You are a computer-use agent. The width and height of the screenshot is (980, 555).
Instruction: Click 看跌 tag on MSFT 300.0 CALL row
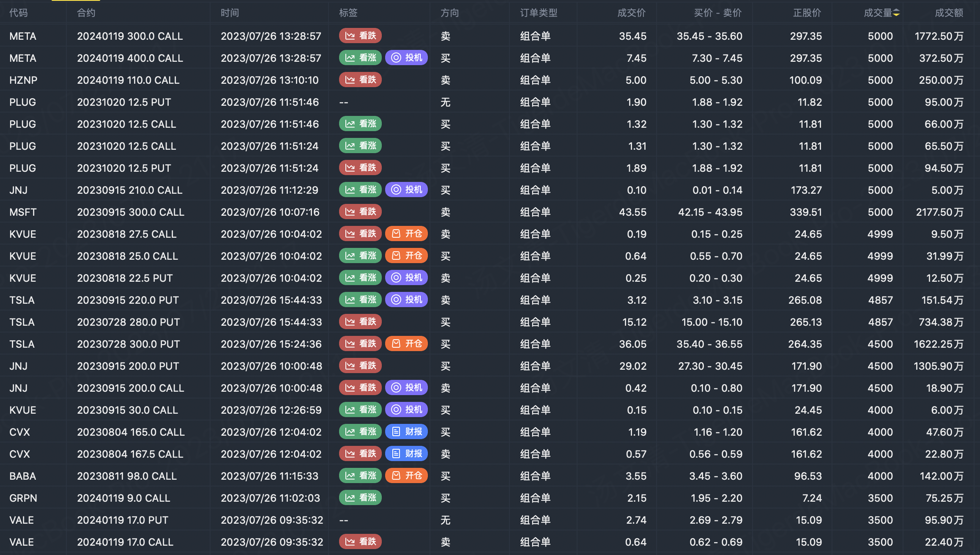pyautogui.click(x=360, y=212)
